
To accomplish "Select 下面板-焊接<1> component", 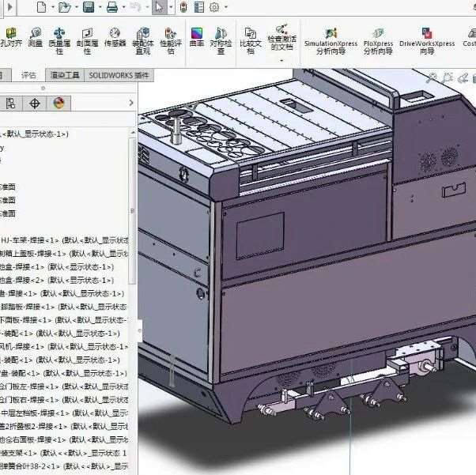I will click(63, 320).
